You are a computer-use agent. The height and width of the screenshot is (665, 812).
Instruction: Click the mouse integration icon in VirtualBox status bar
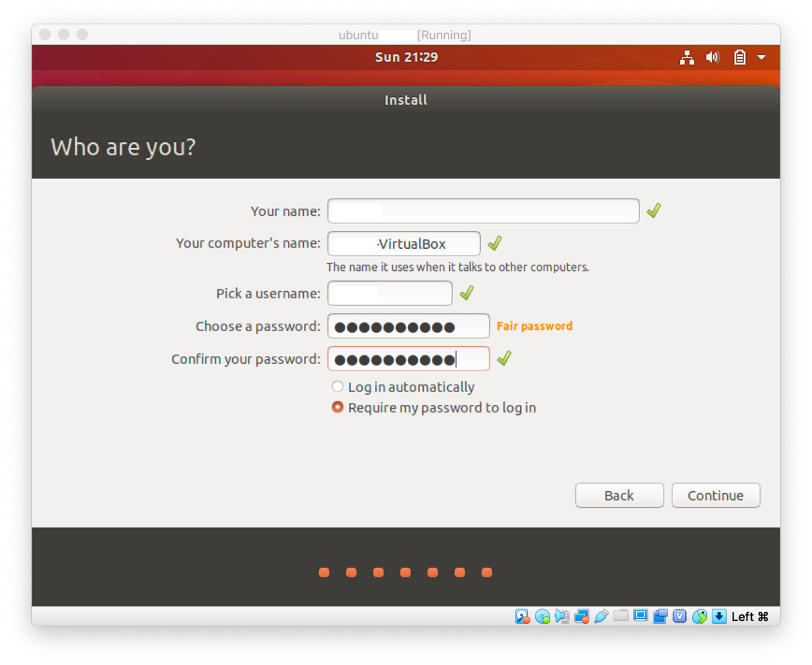coord(699,616)
